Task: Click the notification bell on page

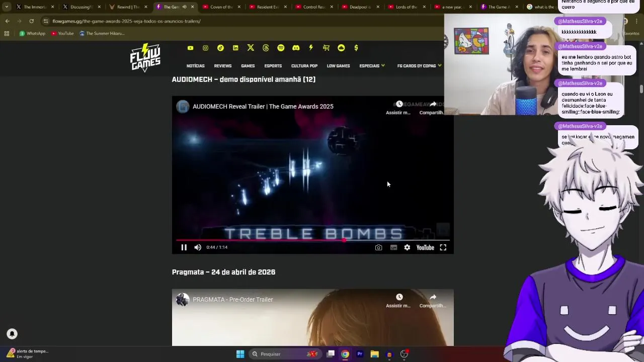Action: coord(12,334)
